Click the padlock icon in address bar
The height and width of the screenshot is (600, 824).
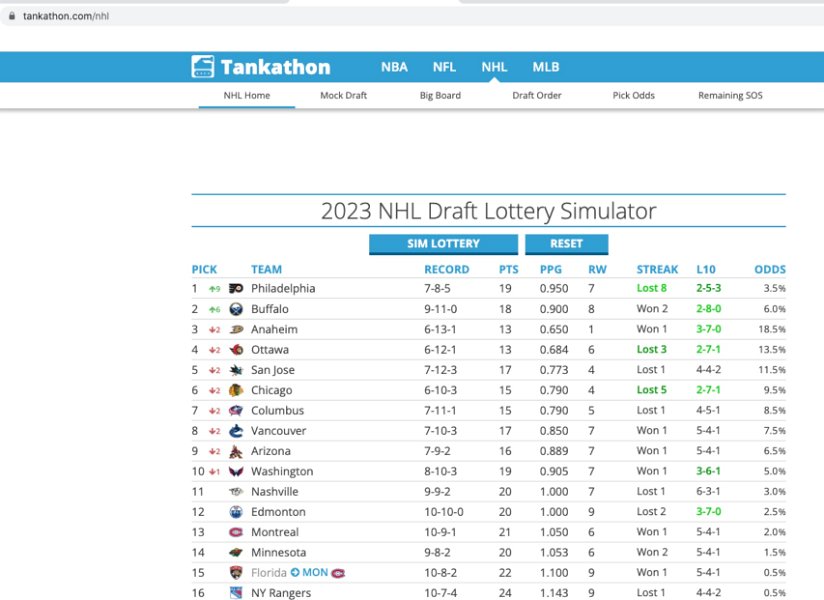point(12,16)
